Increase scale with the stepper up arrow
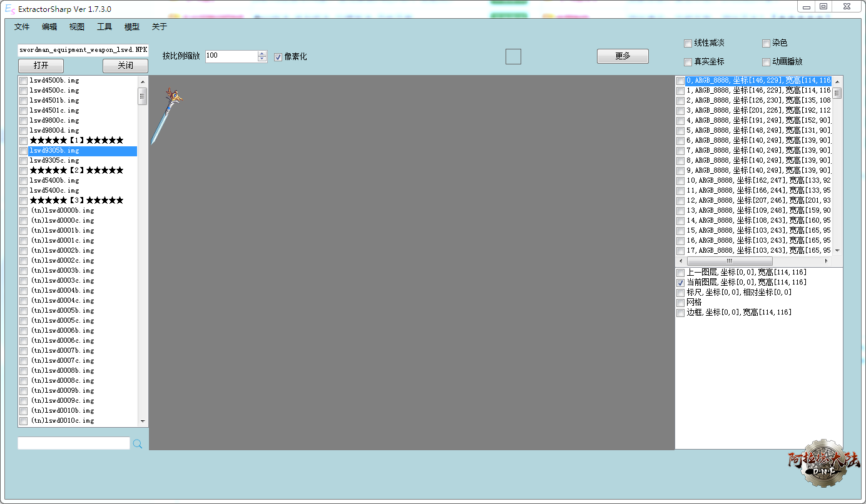This screenshot has height=504, width=866. coord(262,53)
